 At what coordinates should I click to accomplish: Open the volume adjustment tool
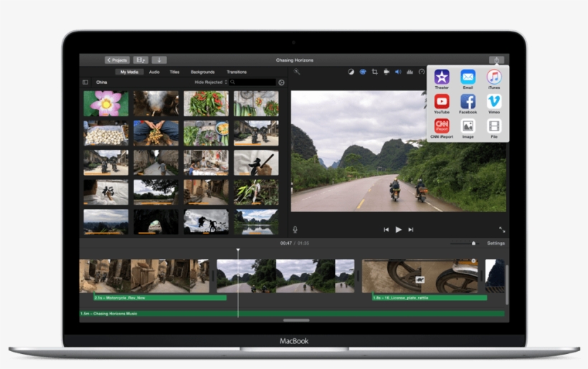pos(398,72)
